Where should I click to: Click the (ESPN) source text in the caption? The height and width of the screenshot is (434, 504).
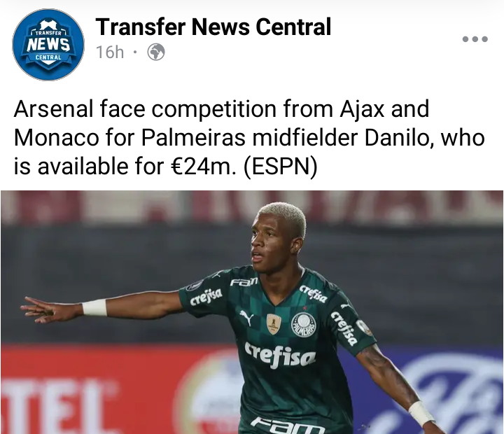point(280,167)
